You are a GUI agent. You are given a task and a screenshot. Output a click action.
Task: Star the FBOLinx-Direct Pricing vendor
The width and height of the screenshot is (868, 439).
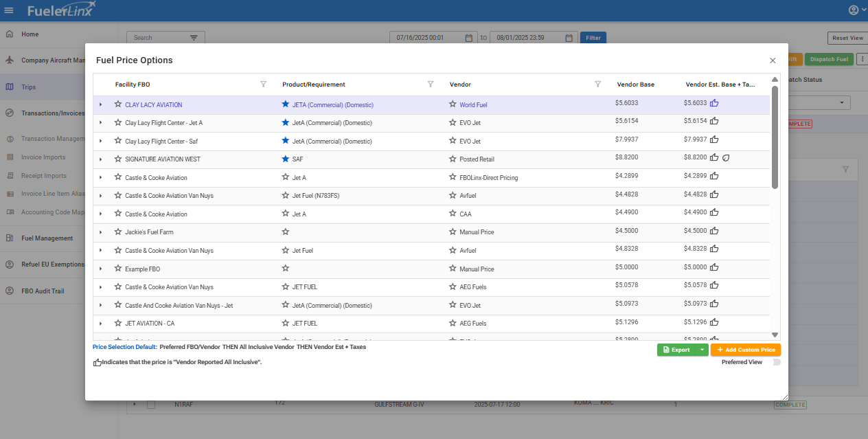tap(453, 177)
